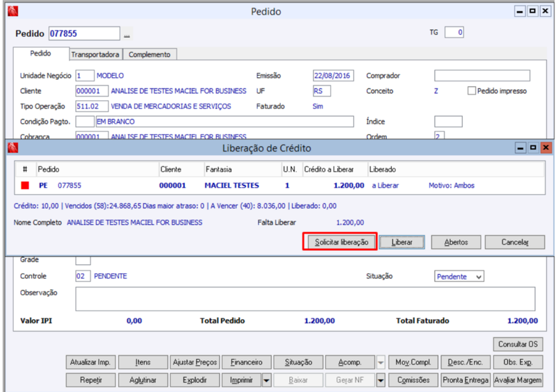Viewport: 556px width, 392px height.
Task: Click the Controle code field 02
Action: tap(83, 276)
